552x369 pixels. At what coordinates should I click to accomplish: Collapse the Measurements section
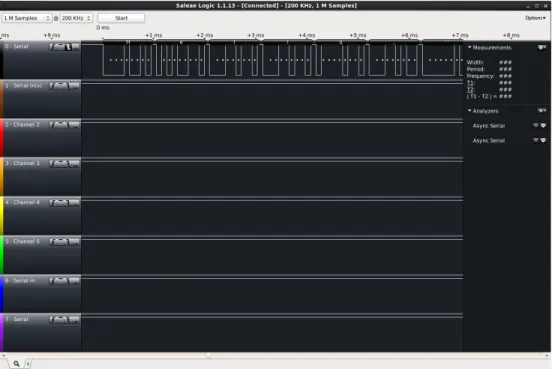click(470, 47)
